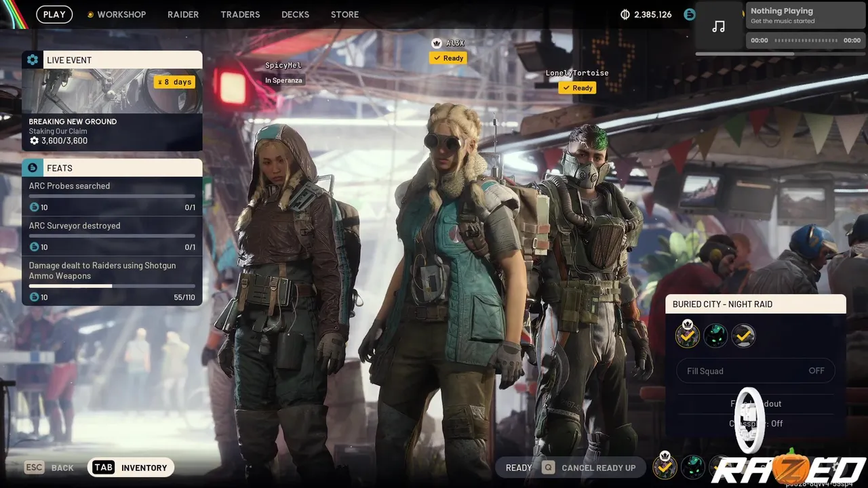The image size is (868, 488).
Task: Click the LonelyTortoise player name
Action: pyautogui.click(x=577, y=73)
